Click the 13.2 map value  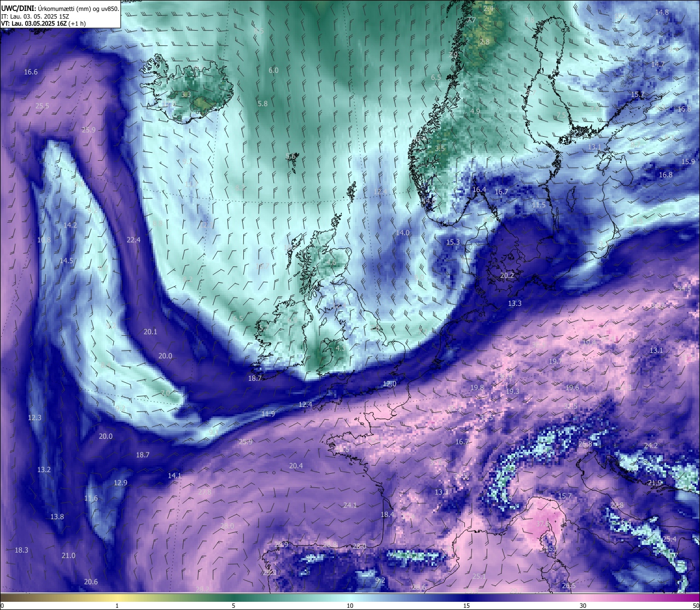(44, 470)
